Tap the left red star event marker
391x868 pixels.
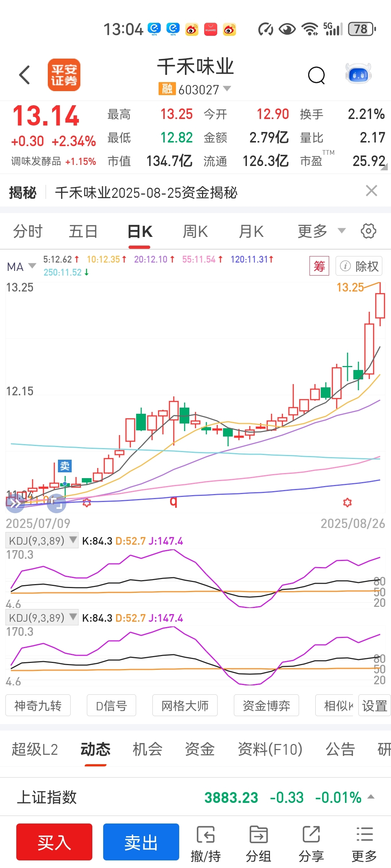(x=87, y=502)
